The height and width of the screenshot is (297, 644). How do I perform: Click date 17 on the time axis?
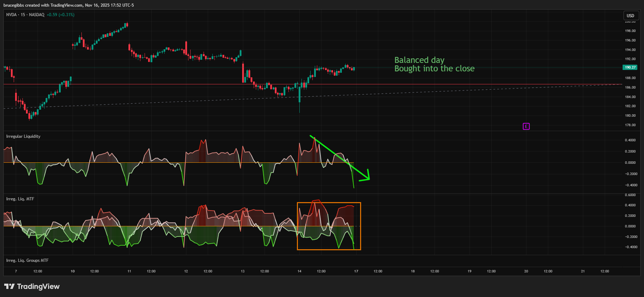356,271
